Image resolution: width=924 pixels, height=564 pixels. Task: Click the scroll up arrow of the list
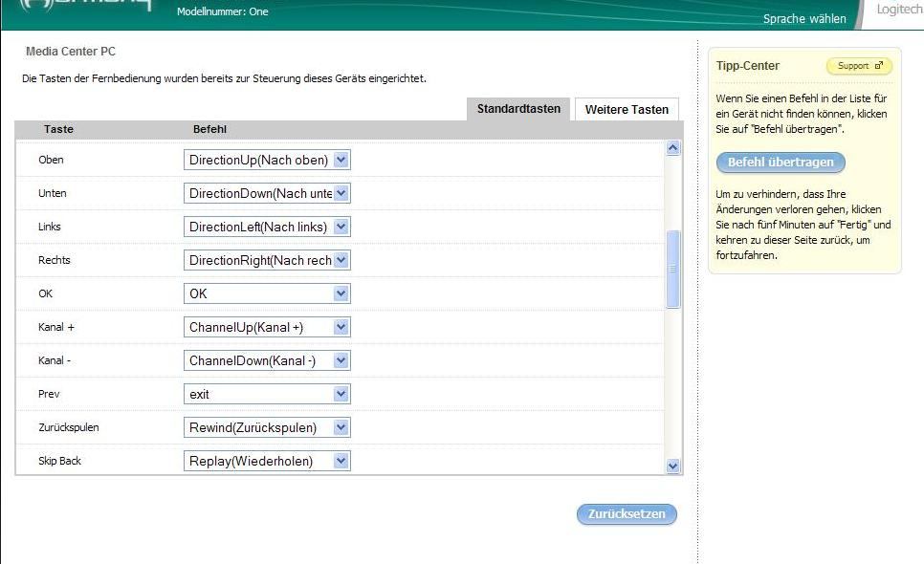tap(671, 148)
